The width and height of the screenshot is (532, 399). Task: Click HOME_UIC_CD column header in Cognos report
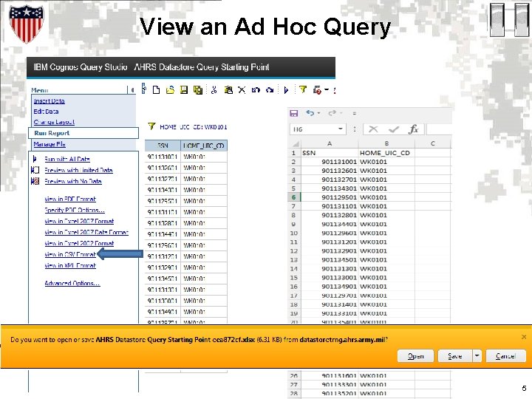point(204,146)
